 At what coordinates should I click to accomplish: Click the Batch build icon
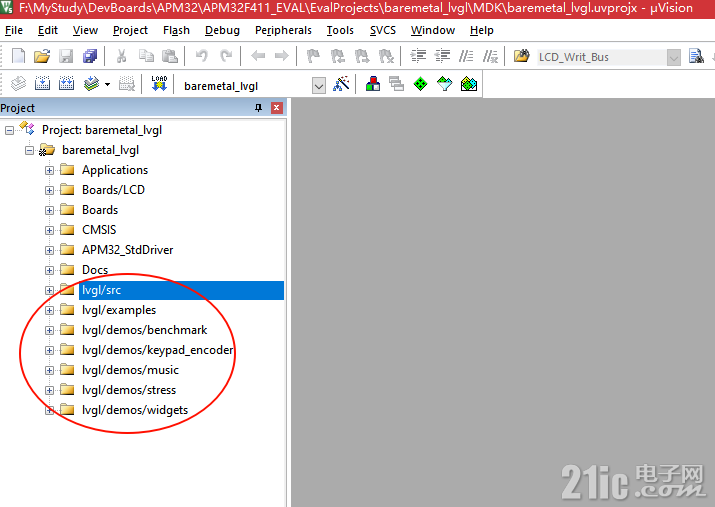point(91,84)
